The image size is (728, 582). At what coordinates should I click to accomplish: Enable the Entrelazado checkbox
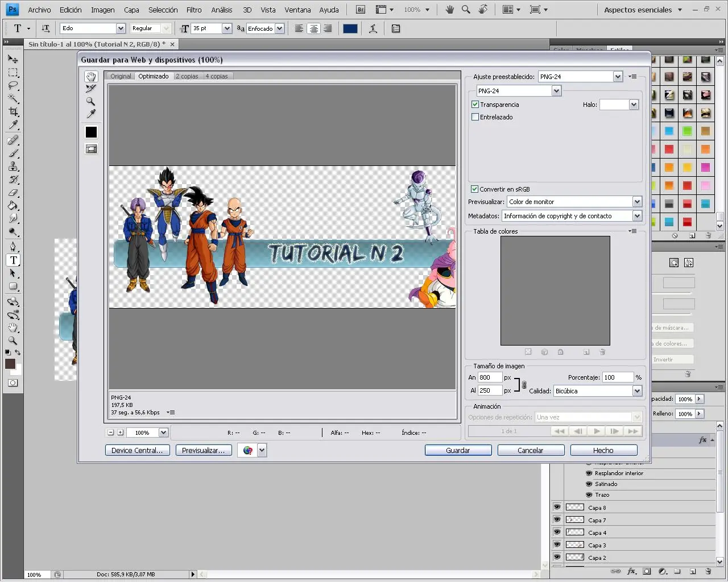click(x=475, y=117)
